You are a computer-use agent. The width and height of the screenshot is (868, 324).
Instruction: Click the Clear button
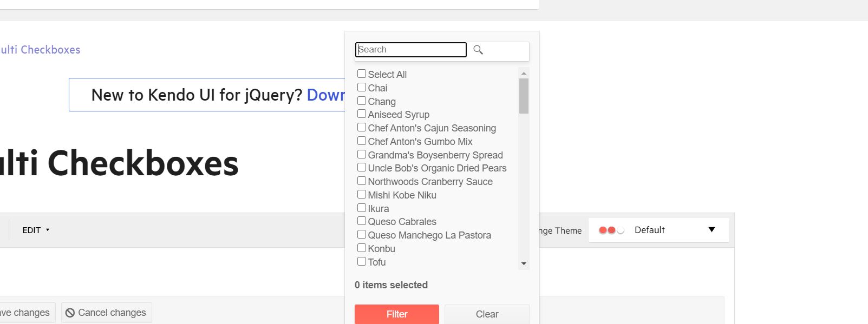click(487, 314)
